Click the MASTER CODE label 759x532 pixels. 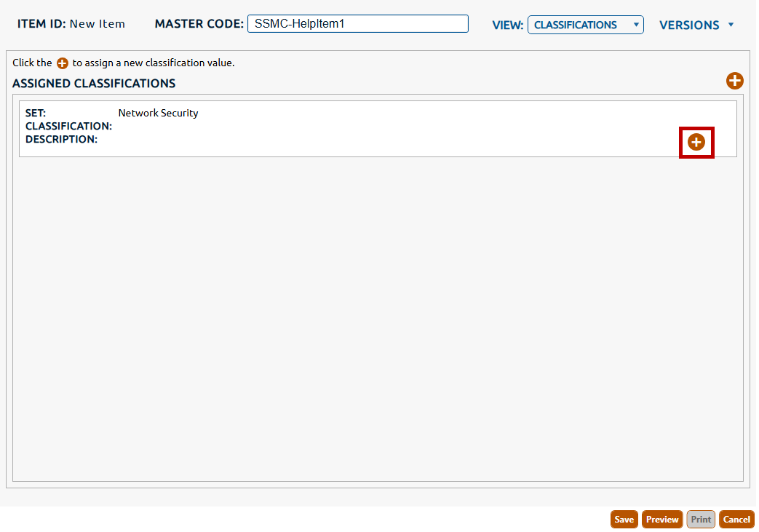pos(199,24)
